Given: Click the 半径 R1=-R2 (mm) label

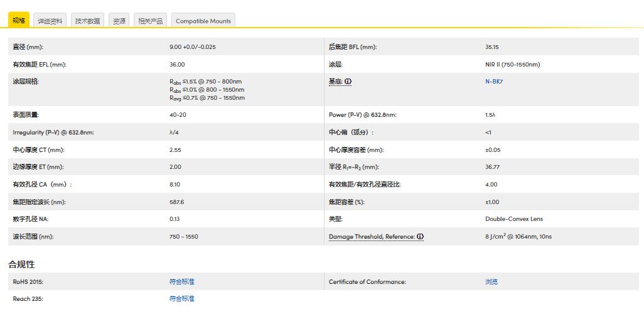Looking at the screenshot, I should click(x=353, y=167).
